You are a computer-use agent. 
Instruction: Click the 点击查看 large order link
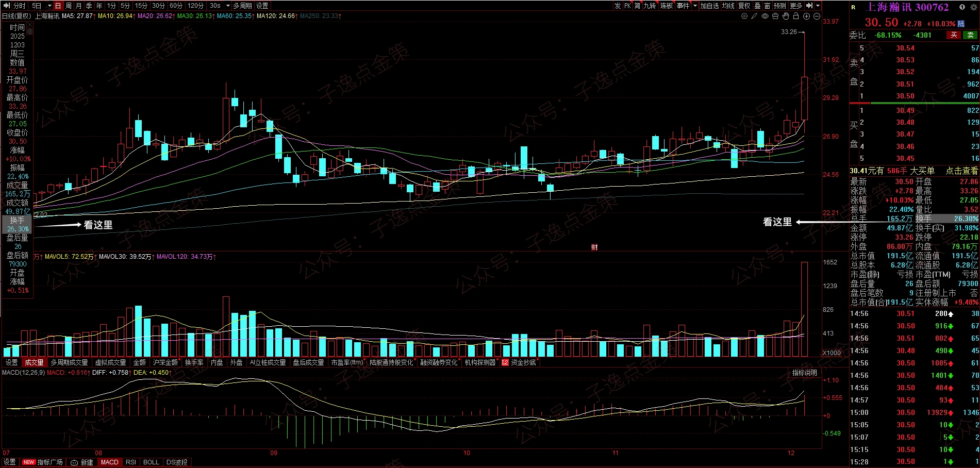click(x=961, y=171)
